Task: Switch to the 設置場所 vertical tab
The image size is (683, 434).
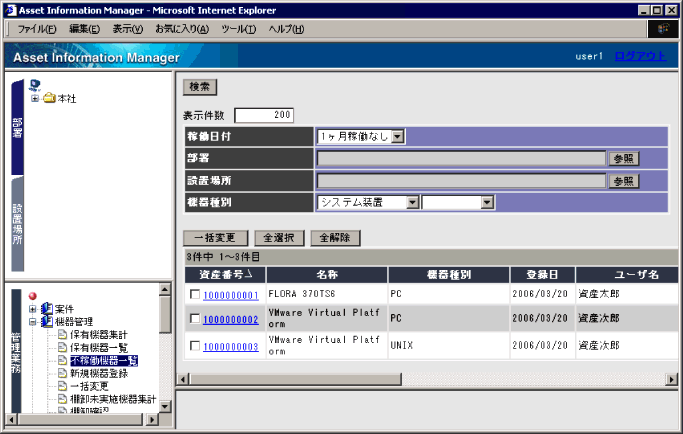Action: tap(17, 224)
